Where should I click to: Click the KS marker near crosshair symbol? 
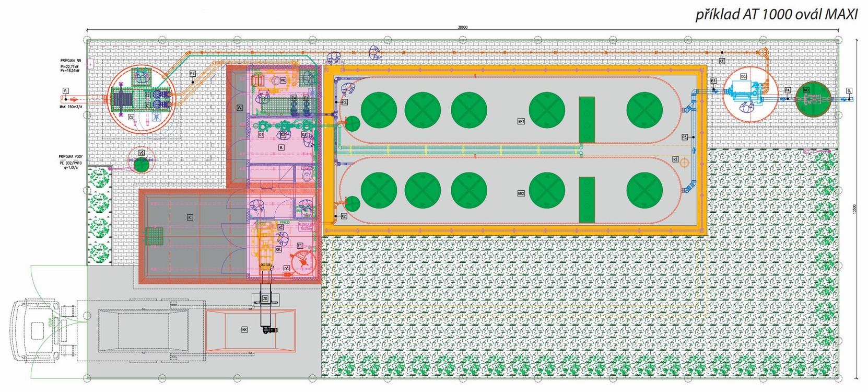675,159
